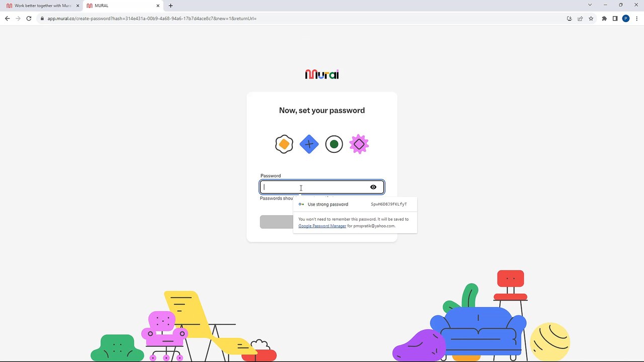Viewport: 644px width, 362px height.
Task: Toggle password visibility eye icon
Action: point(373,187)
